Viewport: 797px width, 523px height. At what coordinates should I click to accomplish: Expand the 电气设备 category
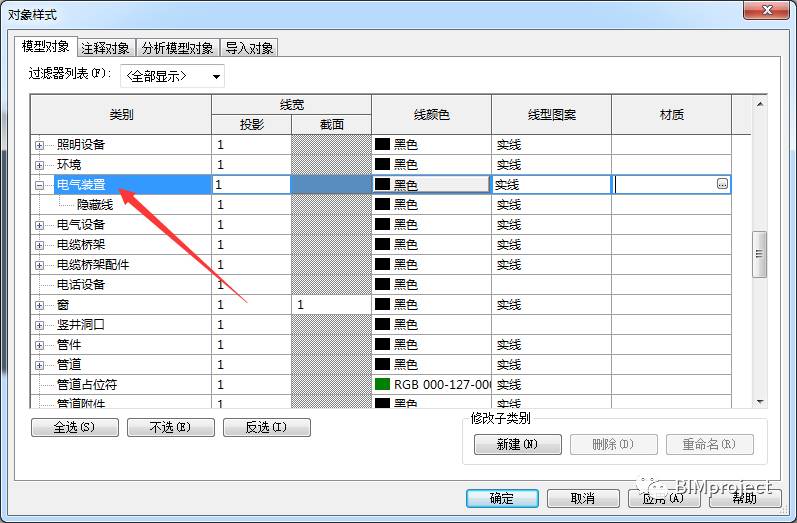(x=39, y=225)
